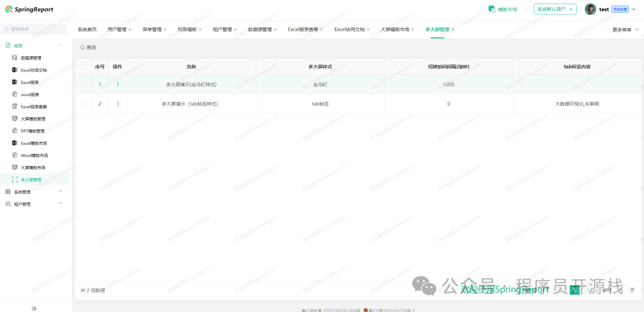Tick the select-all checkbox in the table header
Viewport: 644px width, 312px height.
click(x=83, y=67)
